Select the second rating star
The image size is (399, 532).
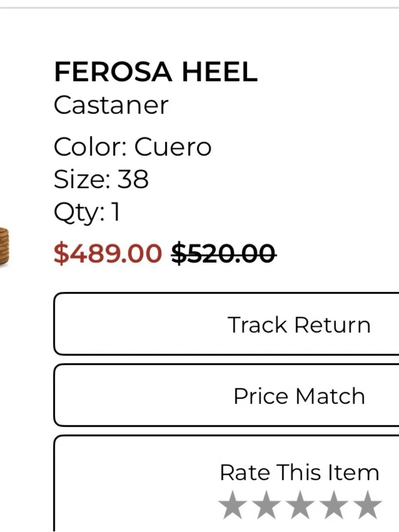[x=266, y=505]
